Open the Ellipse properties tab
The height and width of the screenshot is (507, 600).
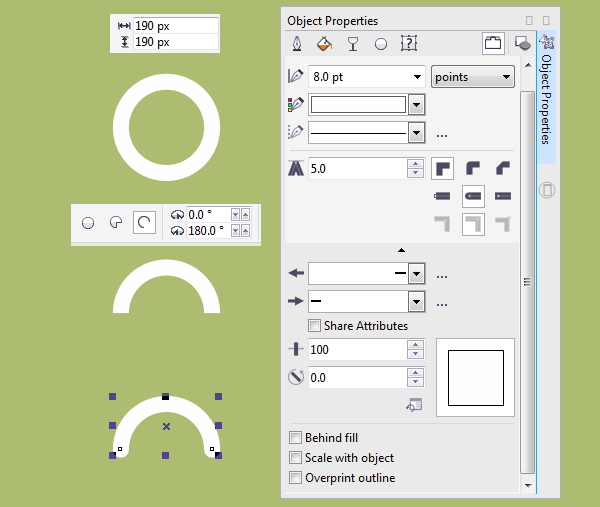click(381, 44)
